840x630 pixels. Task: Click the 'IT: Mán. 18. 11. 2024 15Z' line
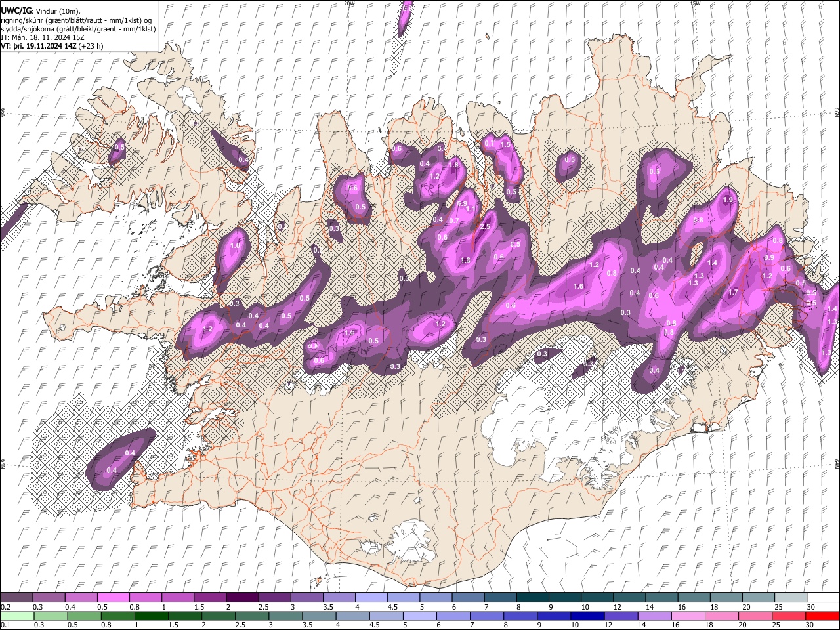click(x=42, y=37)
